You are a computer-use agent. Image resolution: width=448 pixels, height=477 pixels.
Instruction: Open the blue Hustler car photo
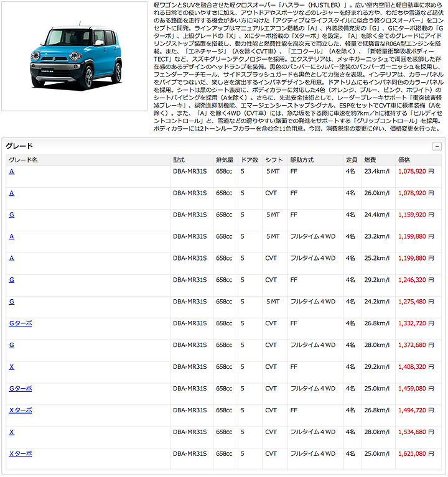[74, 56]
